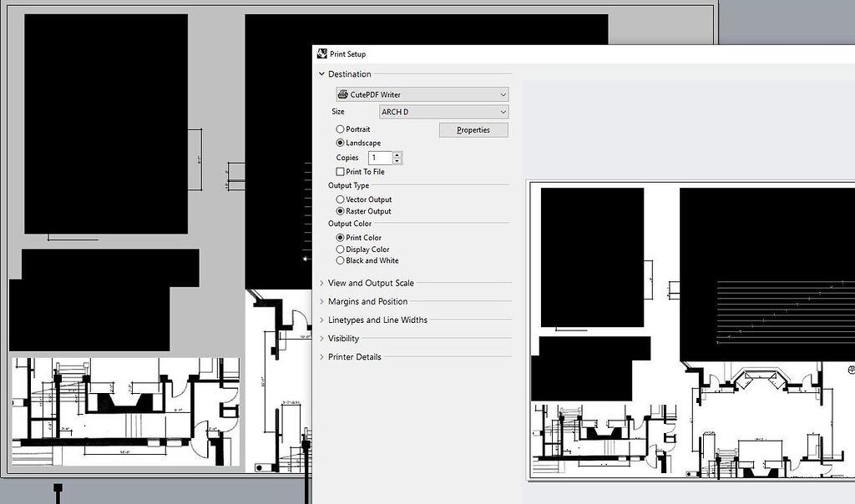855x504 pixels.
Task: Choose Print Color output
Action: point(340,238)
